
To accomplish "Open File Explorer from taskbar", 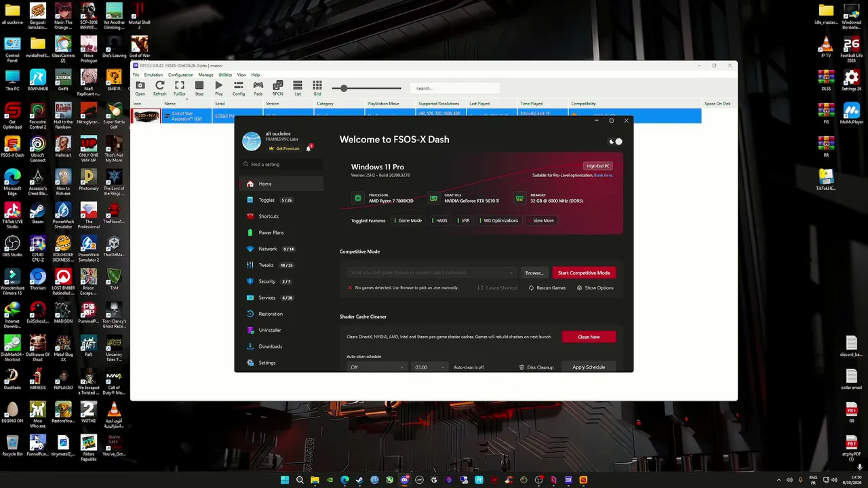I will (x=315, y=480).
